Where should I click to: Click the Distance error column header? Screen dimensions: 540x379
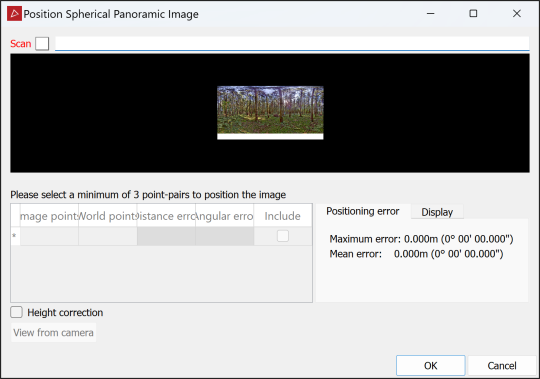click(166, 216)
